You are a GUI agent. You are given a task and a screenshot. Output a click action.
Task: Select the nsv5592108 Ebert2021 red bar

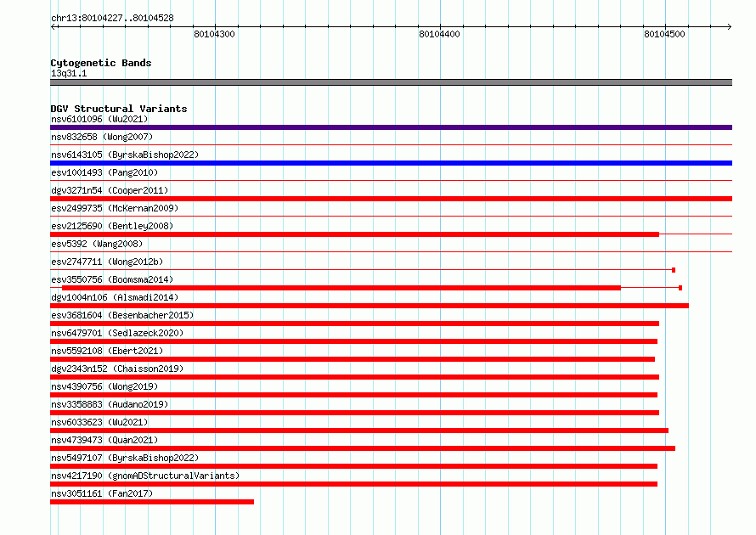[x=353, y=359]
